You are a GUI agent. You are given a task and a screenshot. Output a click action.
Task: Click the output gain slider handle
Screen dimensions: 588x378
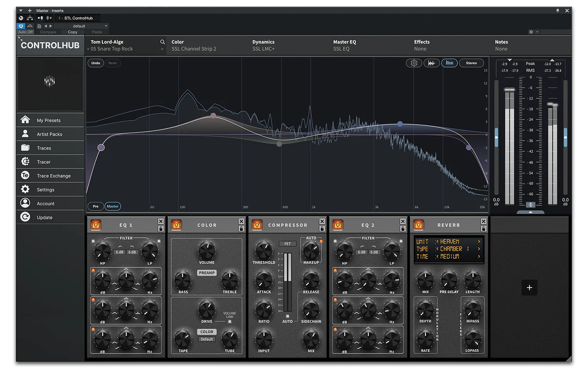pos(565,137)
